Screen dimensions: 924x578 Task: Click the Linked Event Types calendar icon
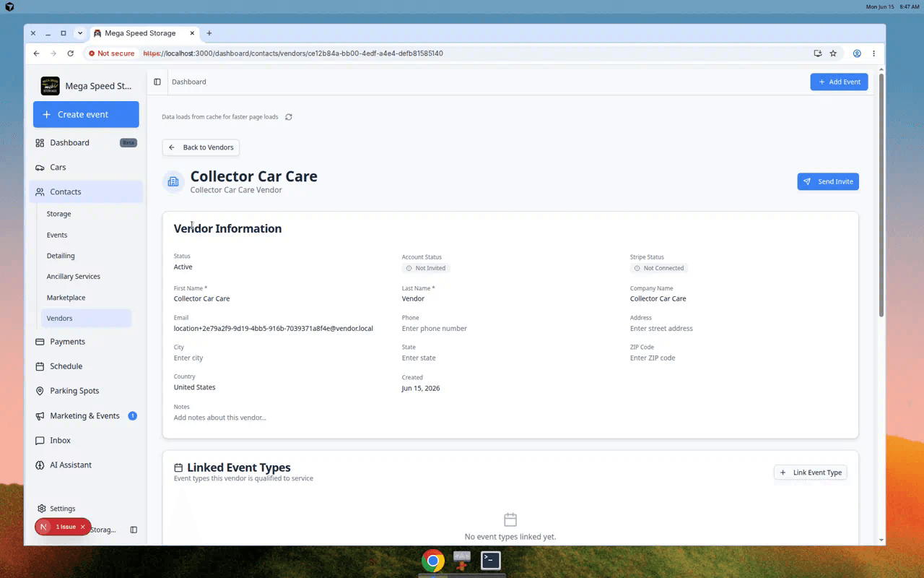tap(178, 468)
